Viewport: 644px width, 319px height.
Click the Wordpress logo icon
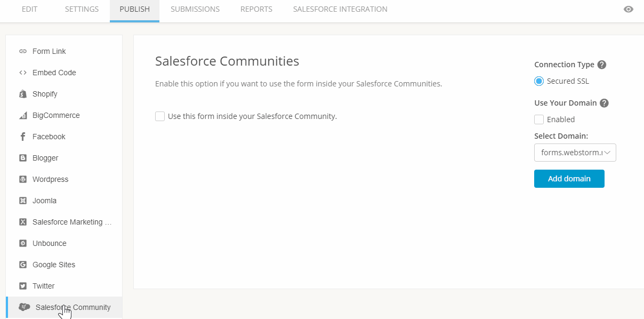click(23, 179)
